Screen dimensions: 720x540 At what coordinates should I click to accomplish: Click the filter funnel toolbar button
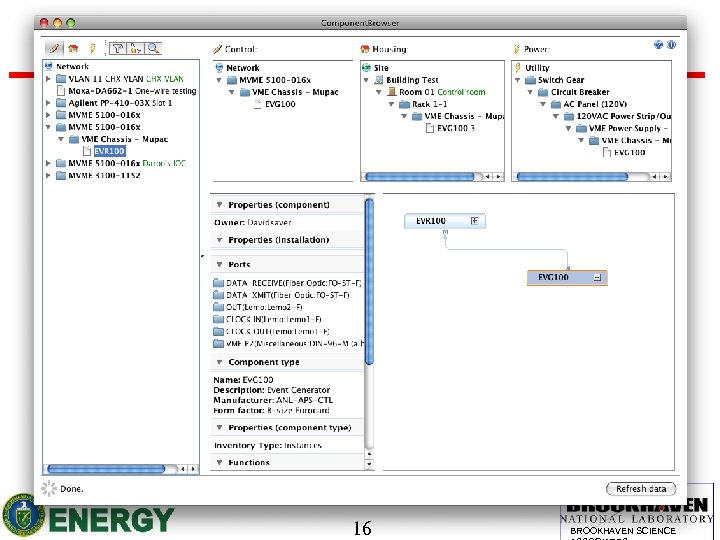[118, 48]
